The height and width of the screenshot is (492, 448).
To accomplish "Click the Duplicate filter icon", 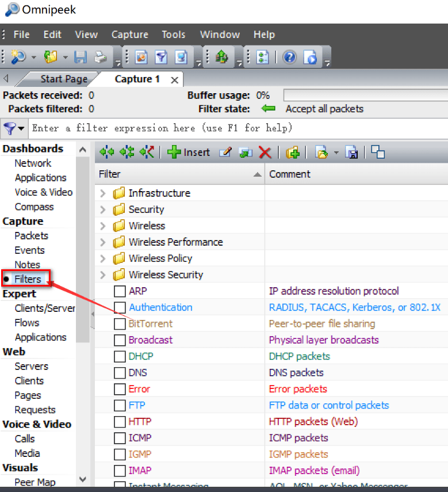I will point(246,152).
